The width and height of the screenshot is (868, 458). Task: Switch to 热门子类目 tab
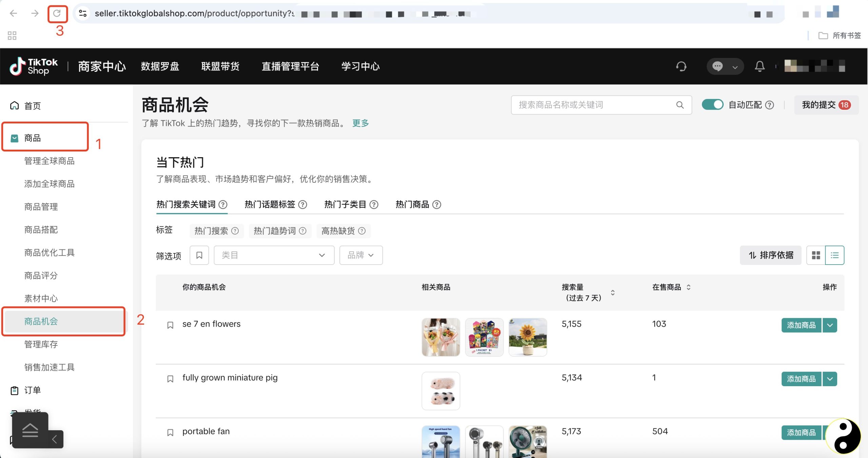(345, 205)
